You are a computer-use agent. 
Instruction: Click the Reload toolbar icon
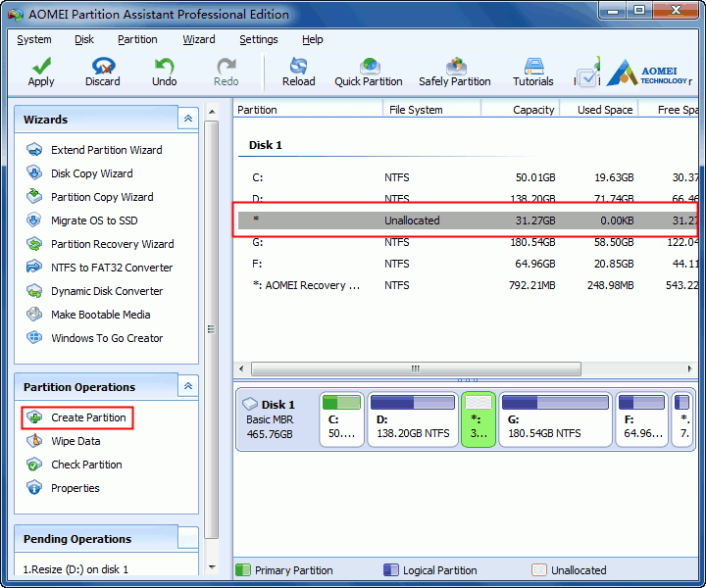298,66
